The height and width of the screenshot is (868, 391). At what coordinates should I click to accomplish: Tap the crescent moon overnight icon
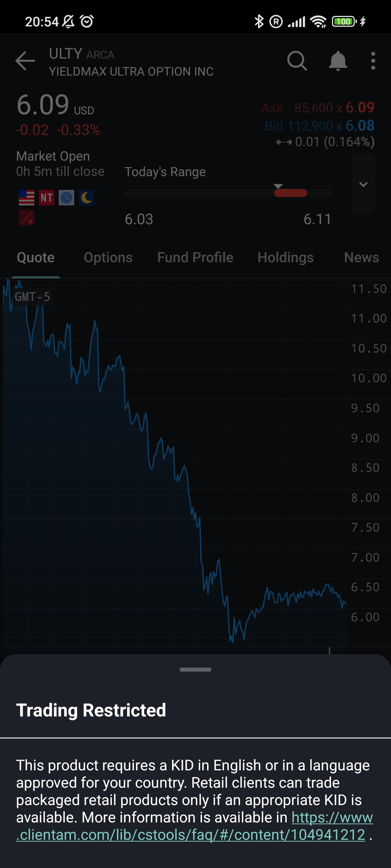pos(86,198)
